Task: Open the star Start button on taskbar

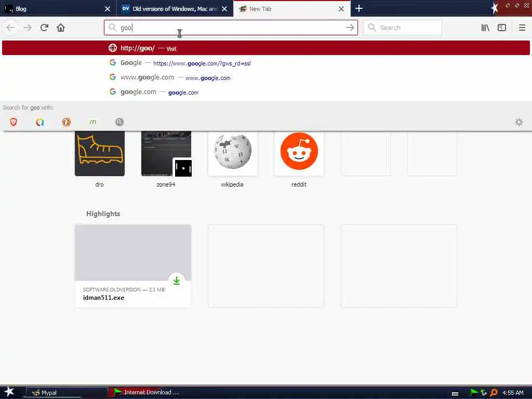Action: [9, 392]
